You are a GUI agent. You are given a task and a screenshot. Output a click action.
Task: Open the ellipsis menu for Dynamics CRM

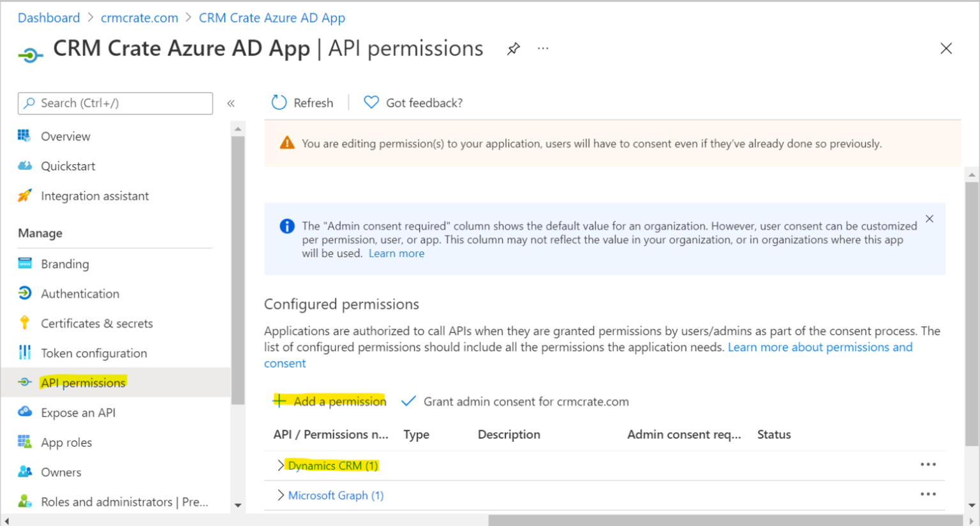[x=928, y=465]
